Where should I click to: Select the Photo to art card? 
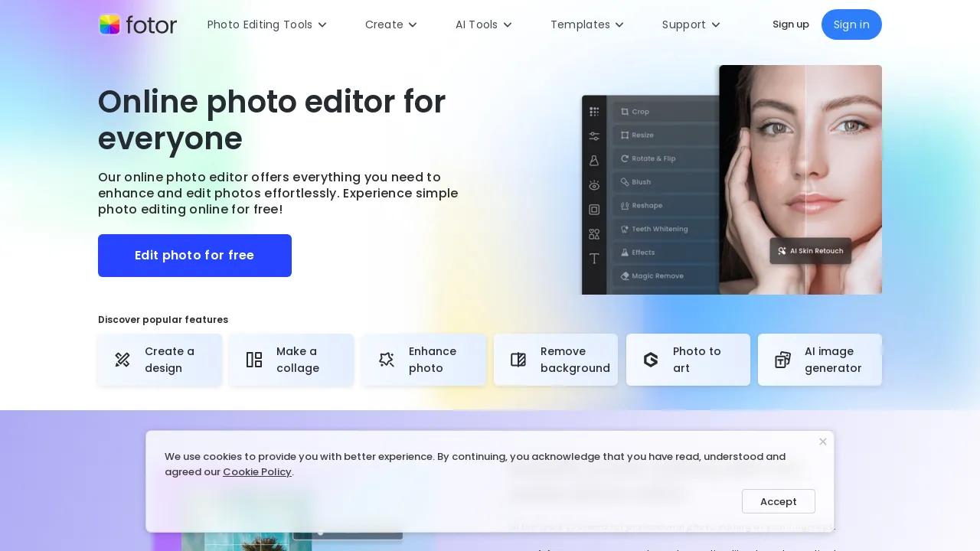(x=688, y=360)
